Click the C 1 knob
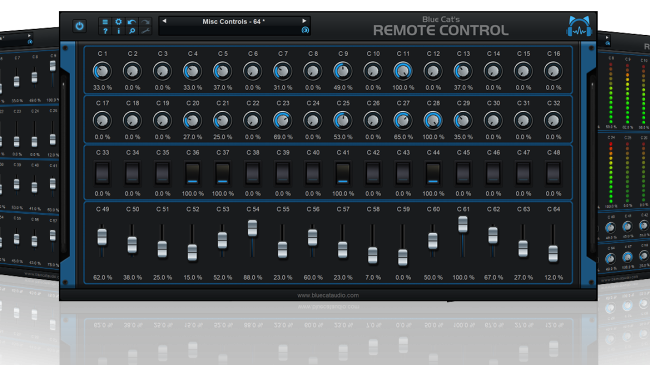 click(x=102, y=71)
